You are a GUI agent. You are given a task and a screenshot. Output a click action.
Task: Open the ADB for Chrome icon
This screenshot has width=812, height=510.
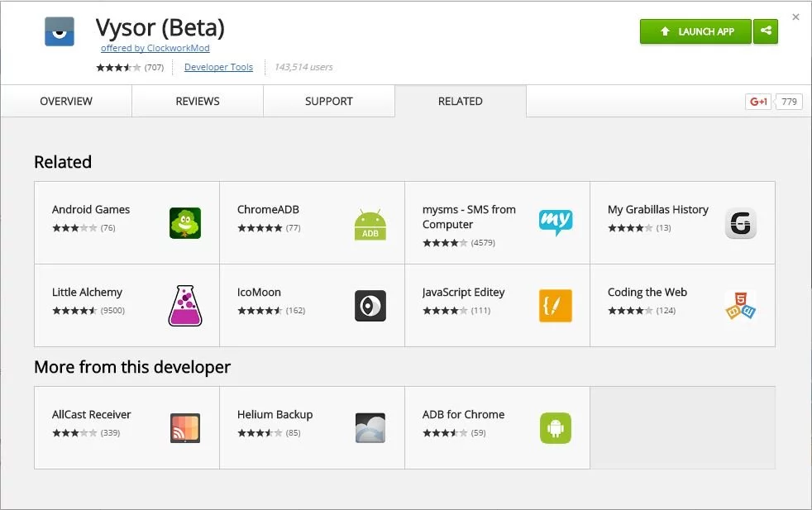tap(556, 428)
